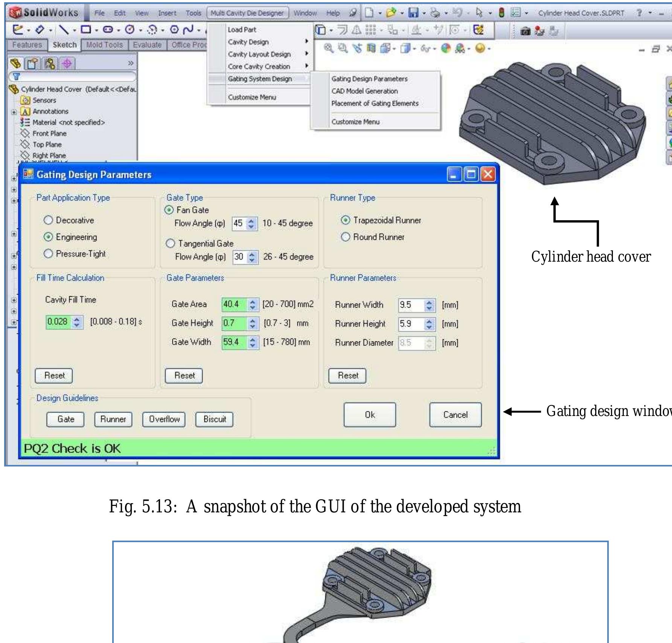Choose Load Part from the menu
This screenshot has width=672, height=643.
click(242, 30)
